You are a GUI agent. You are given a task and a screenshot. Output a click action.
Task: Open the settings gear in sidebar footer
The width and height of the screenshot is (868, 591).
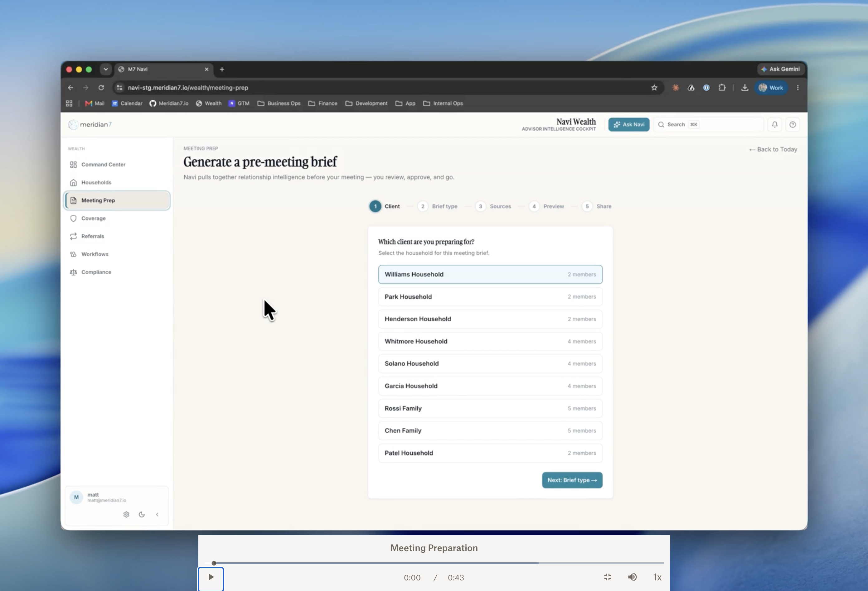(126, 514)
